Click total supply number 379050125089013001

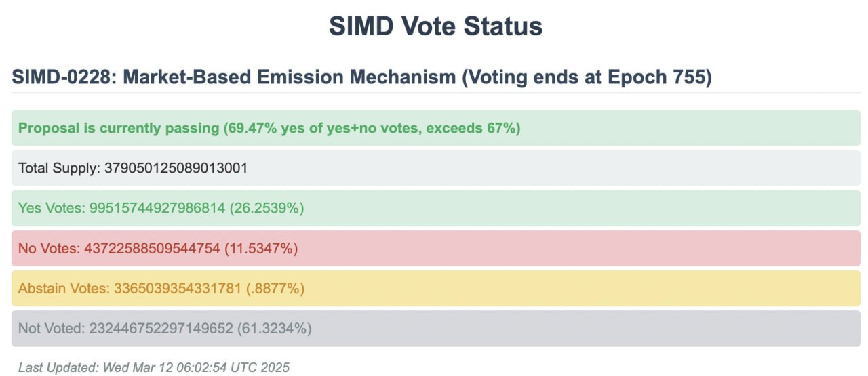coord(176,168)
